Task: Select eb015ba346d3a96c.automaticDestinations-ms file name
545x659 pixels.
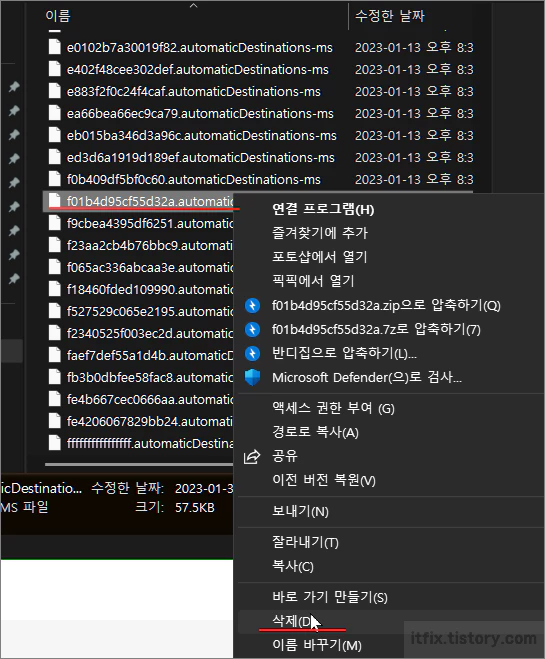Action: pyautogui.click(x=202, y=135)
